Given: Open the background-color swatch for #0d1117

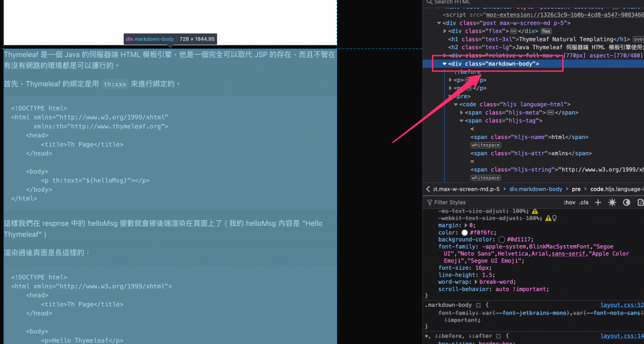Looking at the screenshot, I should pos(501,240).
